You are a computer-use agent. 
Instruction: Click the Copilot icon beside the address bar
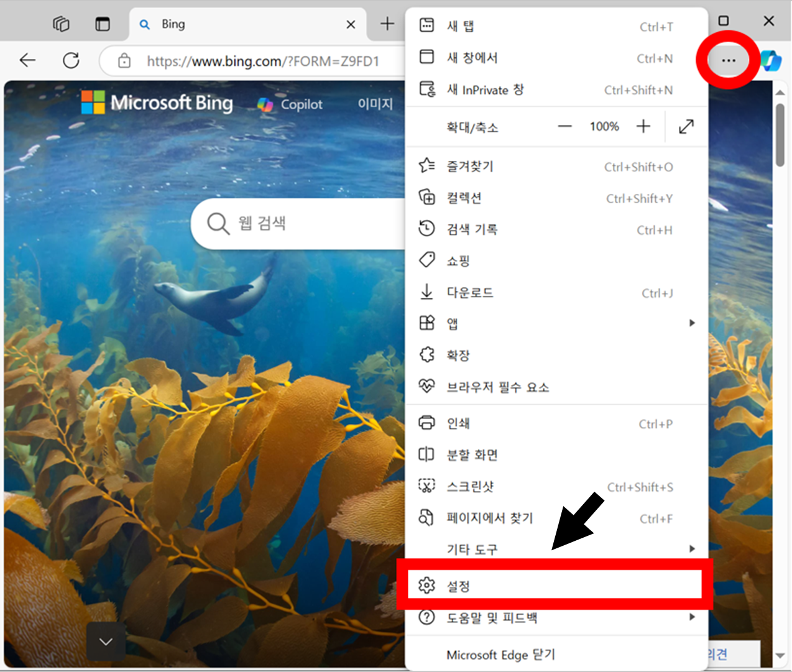pyautogui.click(x=771, y=61)
